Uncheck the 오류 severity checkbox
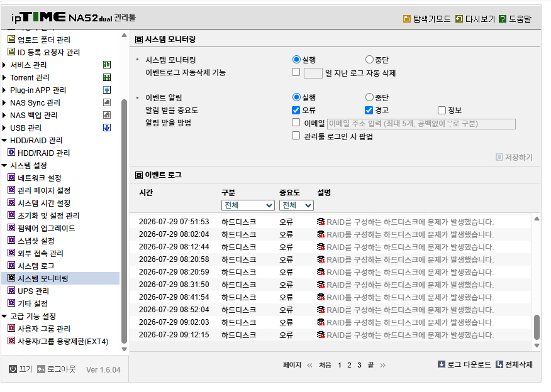Screen dimensions: 551x392 (x=296, y=110)
